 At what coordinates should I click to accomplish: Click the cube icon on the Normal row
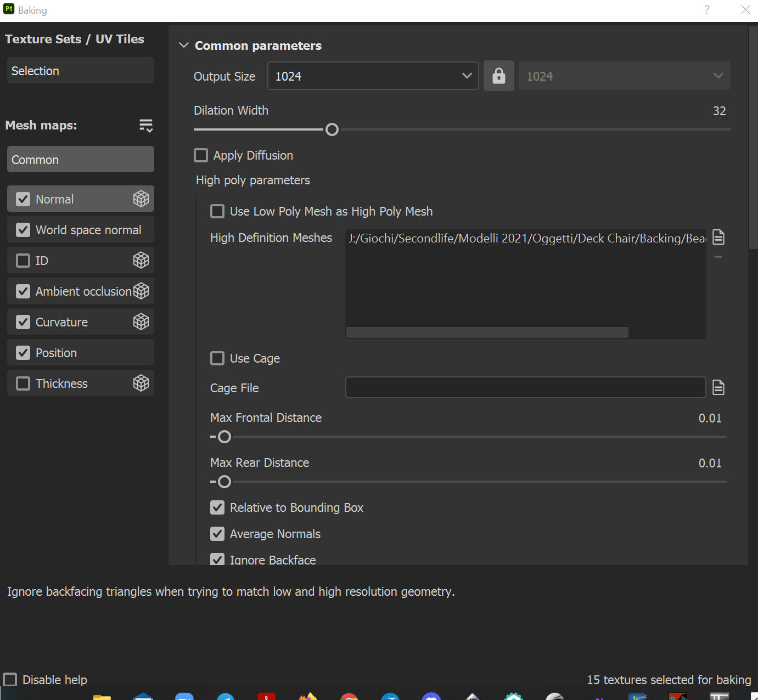pyautogui.click(x=141, y=199)
